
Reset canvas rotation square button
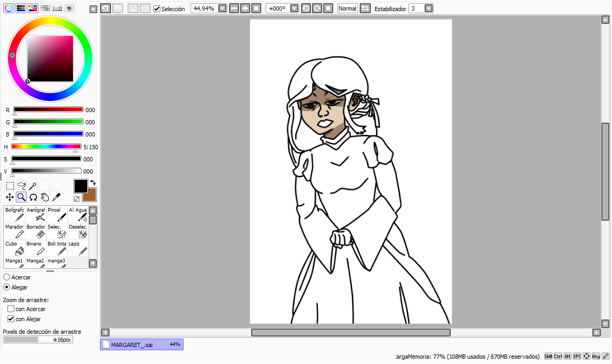coord(328,8)
